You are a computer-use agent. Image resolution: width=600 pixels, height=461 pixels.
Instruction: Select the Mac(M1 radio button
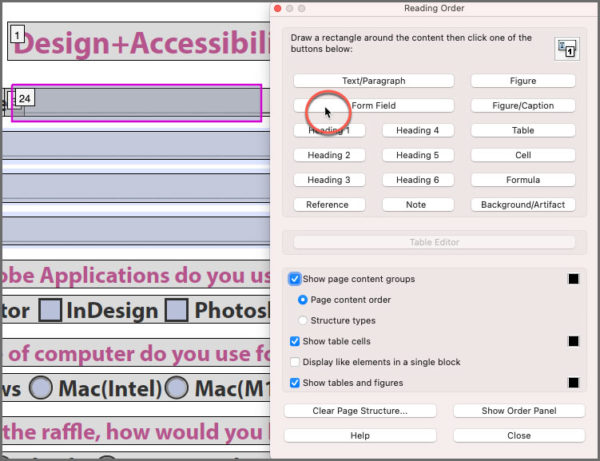pyautogui.click(x=176, y=388)
